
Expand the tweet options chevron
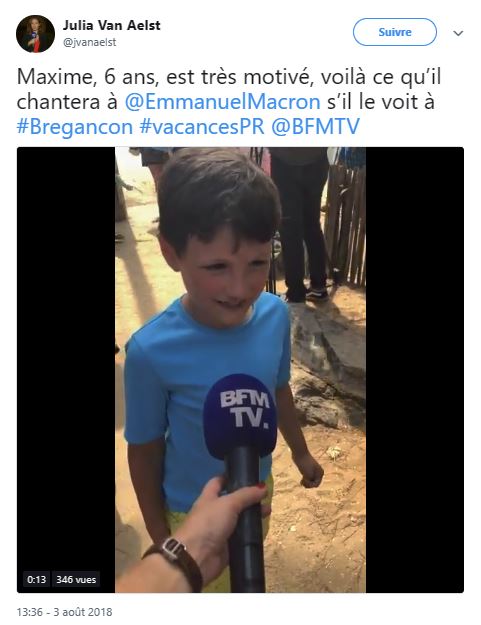(x=458, y=33)
